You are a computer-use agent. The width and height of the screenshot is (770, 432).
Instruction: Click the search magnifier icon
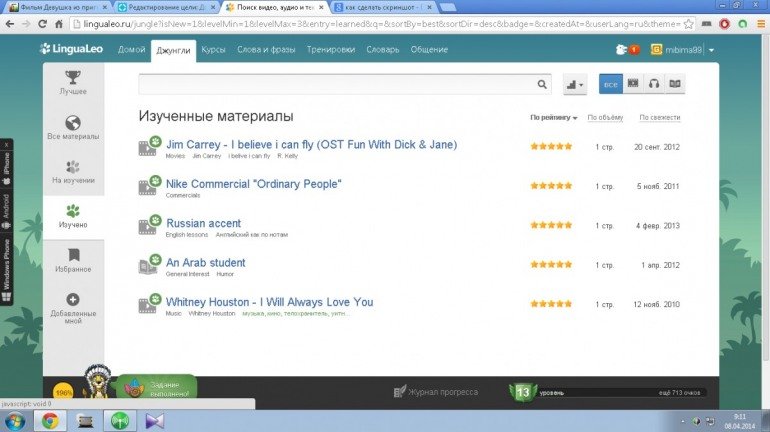[x=543, y=85]
